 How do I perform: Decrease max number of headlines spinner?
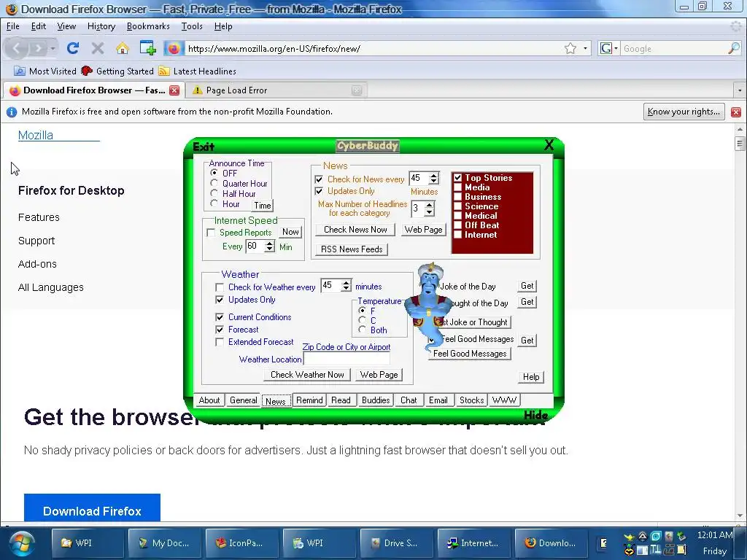(429, 212)
